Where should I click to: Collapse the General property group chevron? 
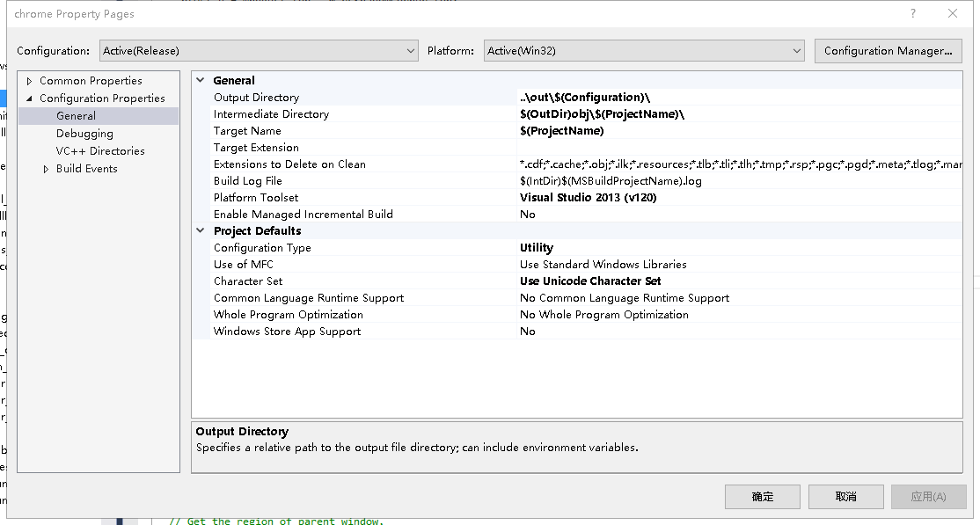click(201, 80)
